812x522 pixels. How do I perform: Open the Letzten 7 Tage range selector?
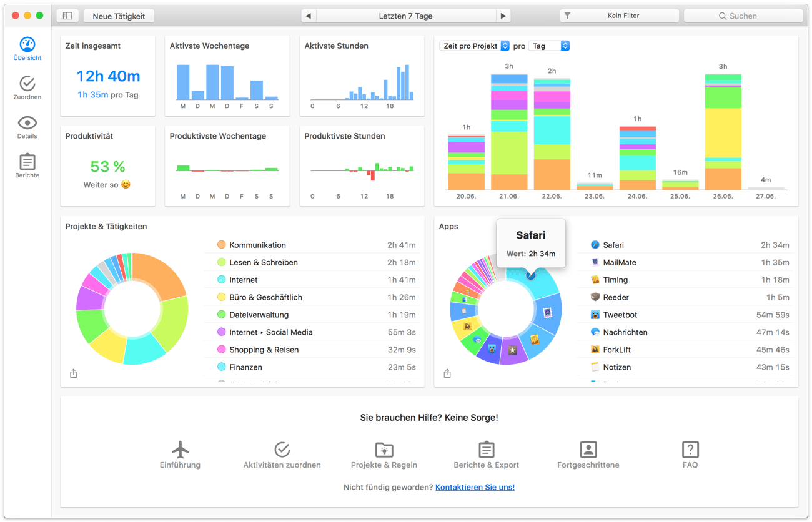406,16
